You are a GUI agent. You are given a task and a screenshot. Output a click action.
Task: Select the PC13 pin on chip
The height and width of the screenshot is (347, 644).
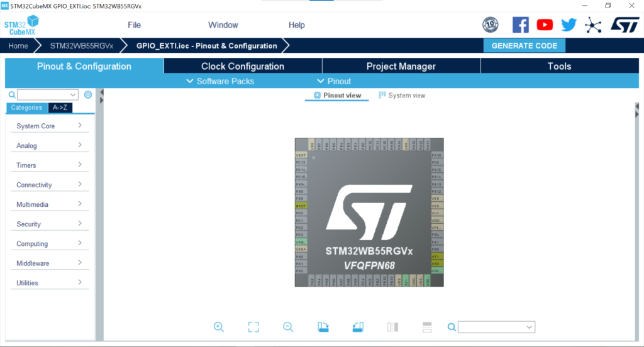coord(301,162)
